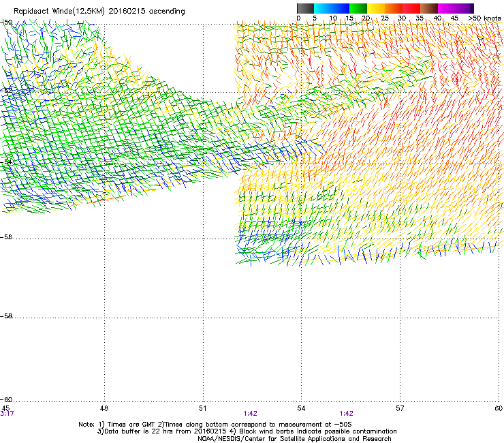Screen dimensions: 504x443
Task: Click the 1:42 time label left of longitude 57
Action: click(x=346, y=414)
